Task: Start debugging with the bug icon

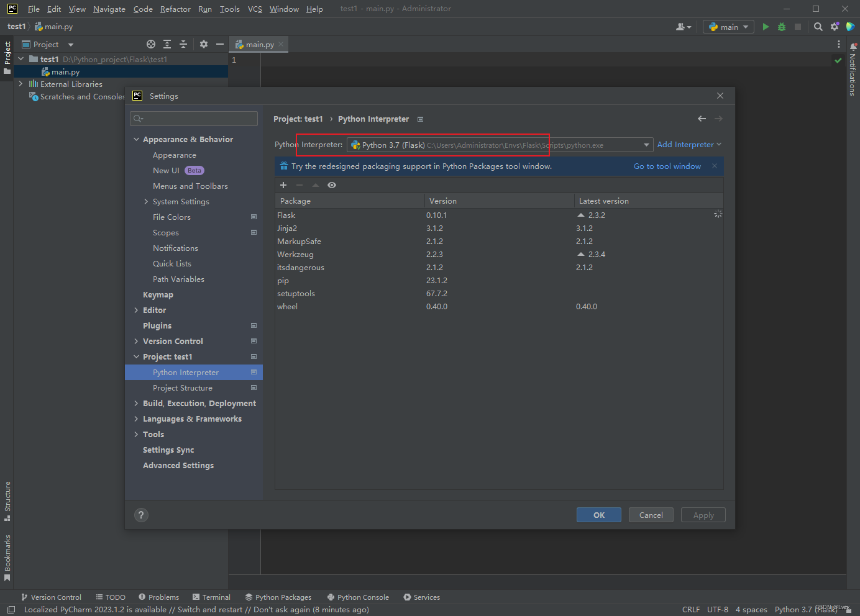Action: click(x=782, y=27)
